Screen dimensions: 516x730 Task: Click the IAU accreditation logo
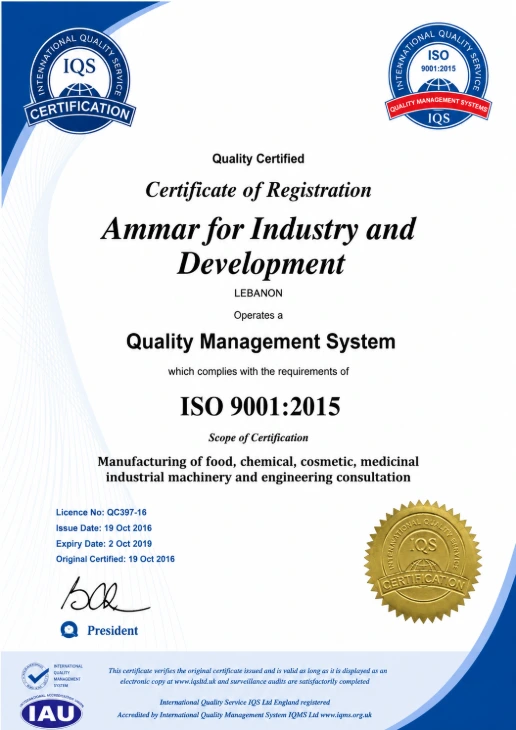[52, 712]
